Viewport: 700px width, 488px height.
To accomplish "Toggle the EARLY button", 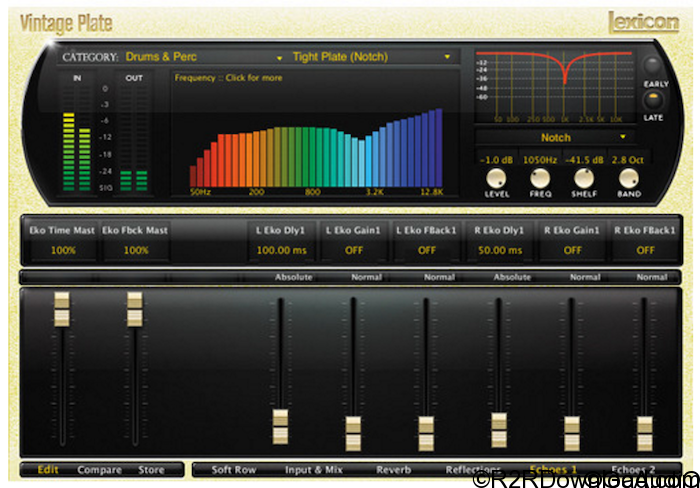I will point(652,66).
